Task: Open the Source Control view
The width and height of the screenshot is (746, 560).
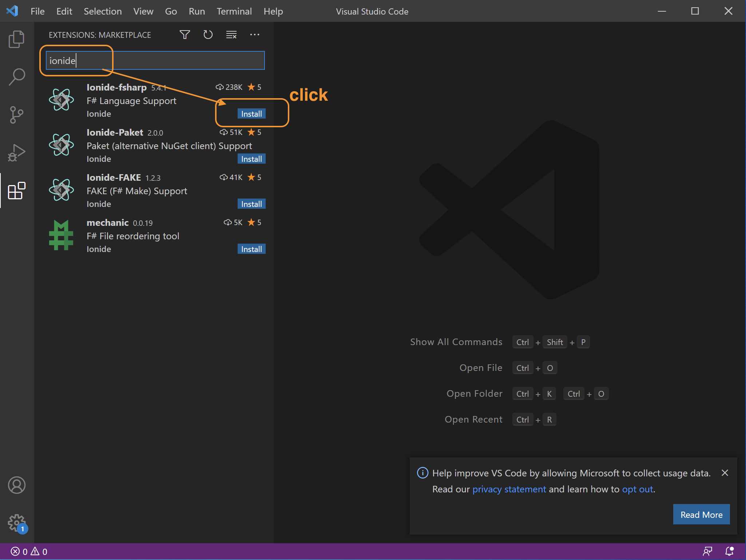Action: click(x=16, y=115)
